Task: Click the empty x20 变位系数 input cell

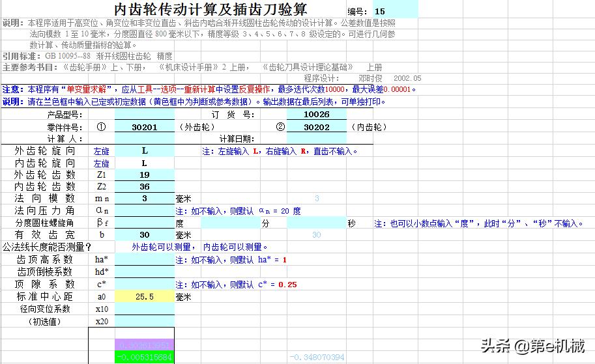Action: pos(145,321)
